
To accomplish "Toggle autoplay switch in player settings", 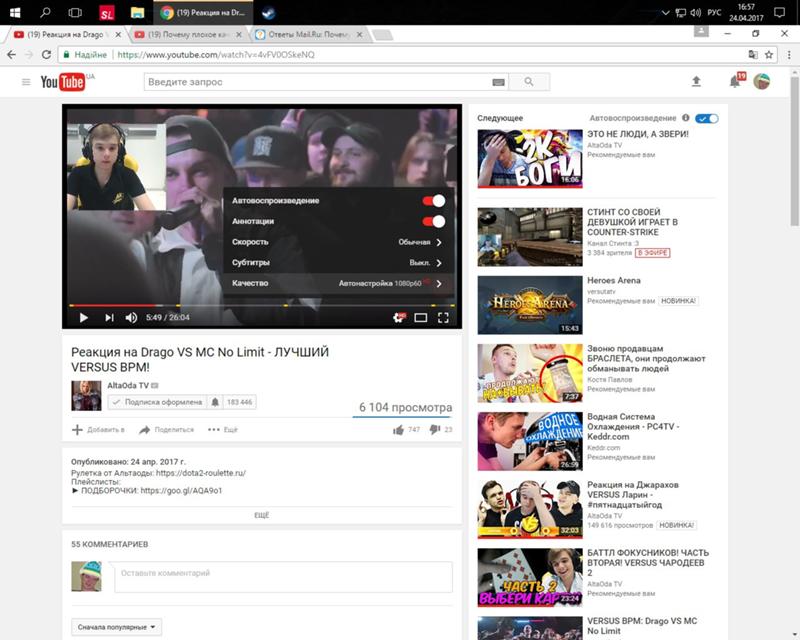I will 434,201.
